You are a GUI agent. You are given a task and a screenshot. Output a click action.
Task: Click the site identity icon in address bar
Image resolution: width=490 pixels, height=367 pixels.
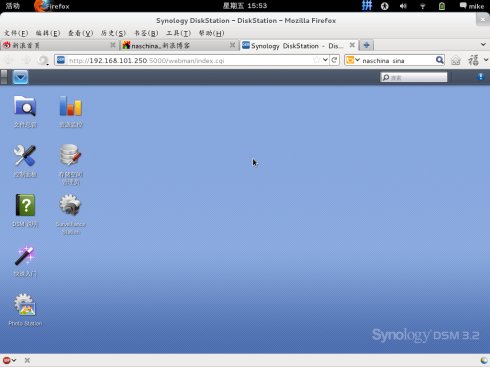(61, 60)
